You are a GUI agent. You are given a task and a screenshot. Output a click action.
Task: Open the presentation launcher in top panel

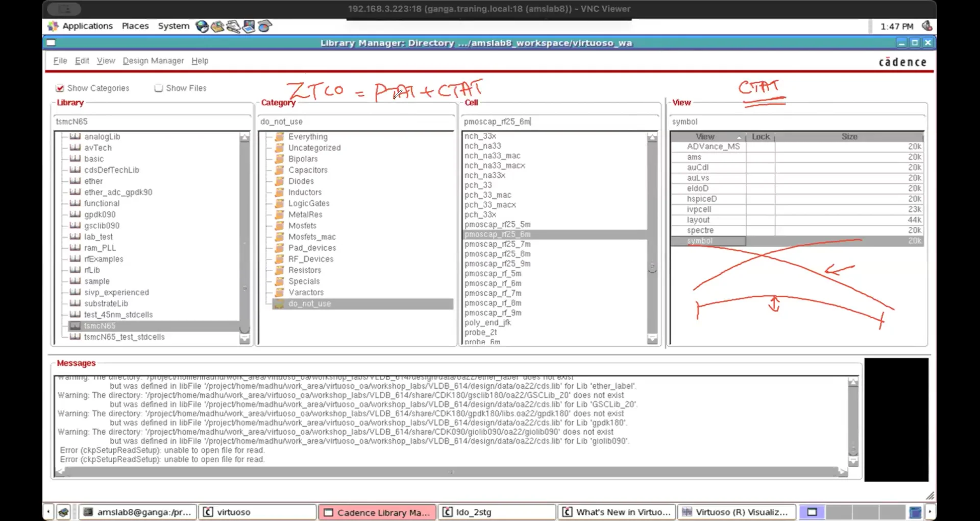pos(249,26)
